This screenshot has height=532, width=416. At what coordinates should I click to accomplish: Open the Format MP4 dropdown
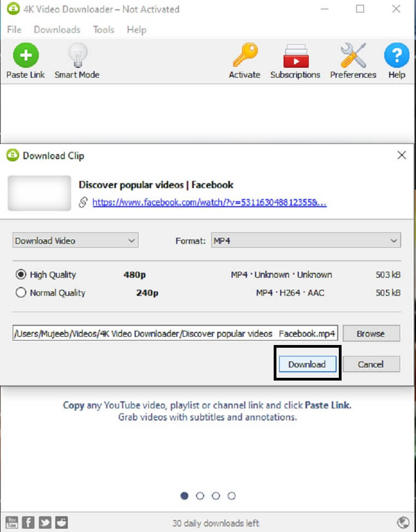coord(306,241)
